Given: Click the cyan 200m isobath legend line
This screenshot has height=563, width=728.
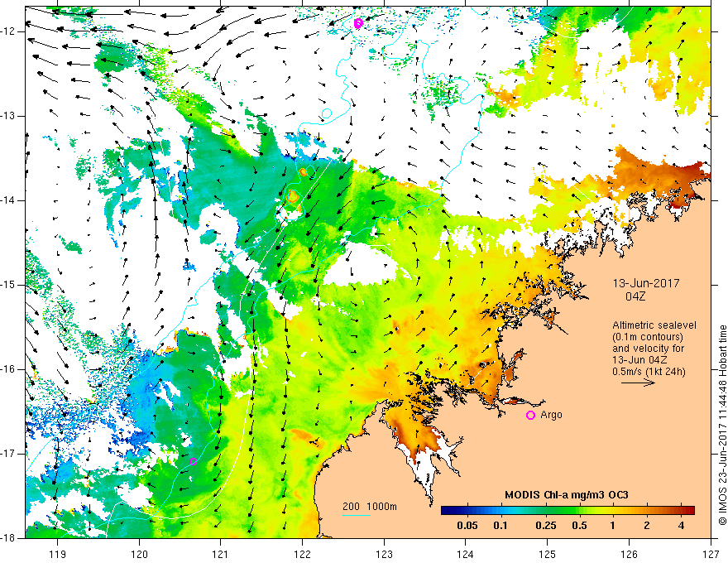Looking at the screenshot, I should point(356,515).
